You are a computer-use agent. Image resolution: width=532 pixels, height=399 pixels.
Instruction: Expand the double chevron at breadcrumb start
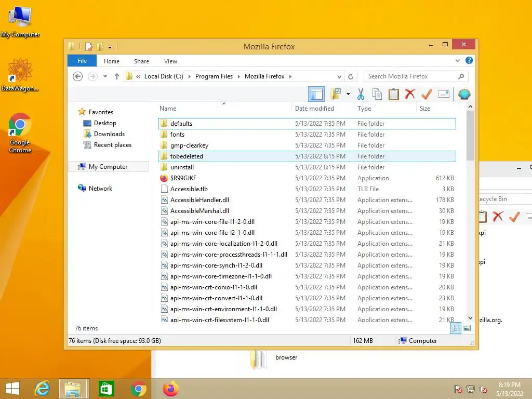[x=138, y=76]
